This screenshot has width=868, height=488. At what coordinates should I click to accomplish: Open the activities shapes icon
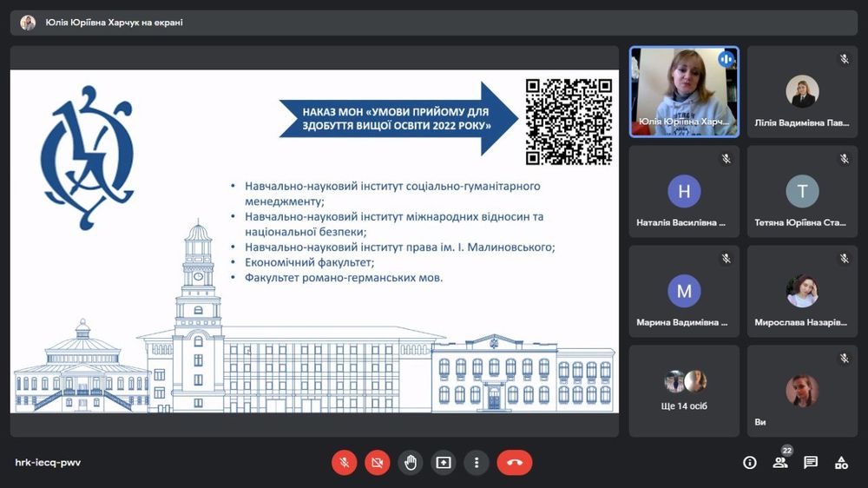(x=841, y=463)
